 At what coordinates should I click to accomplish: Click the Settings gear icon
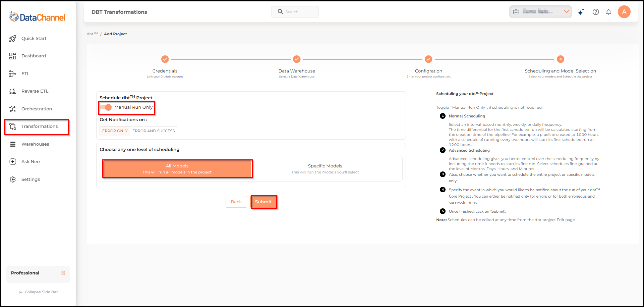[x=13, y=180]
